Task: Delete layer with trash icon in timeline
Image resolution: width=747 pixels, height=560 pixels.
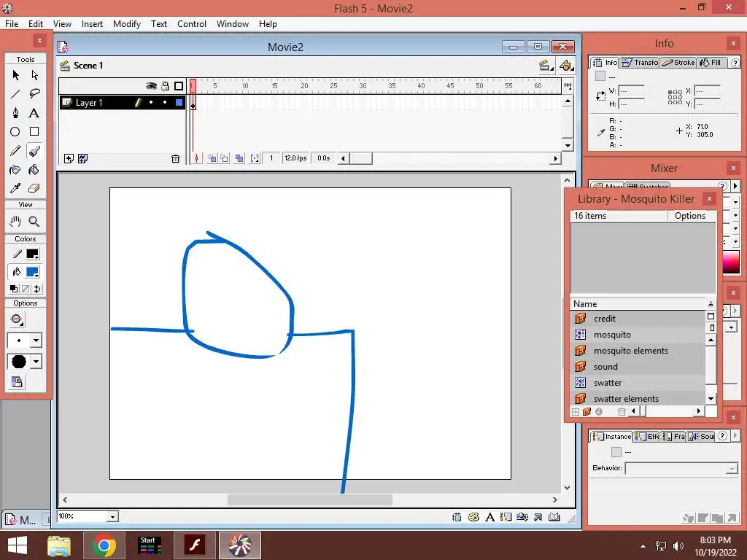Action: (x=175, y=158)
